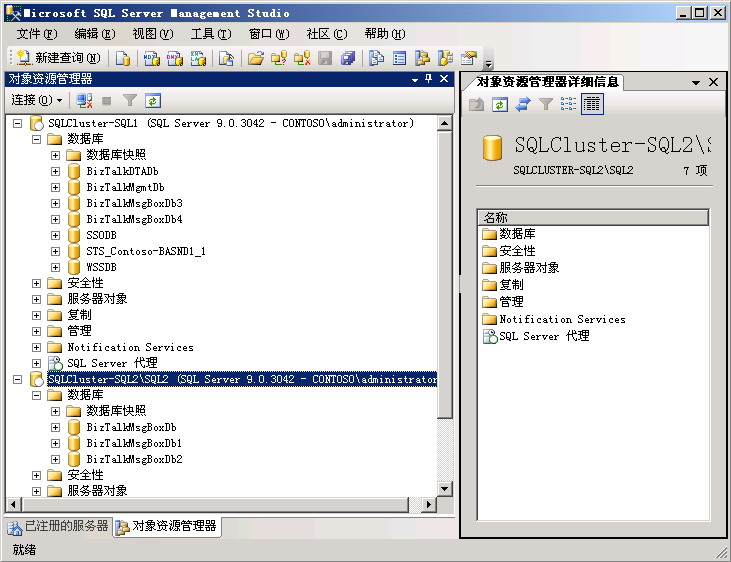This screenshot has height=562, width=731.
Task: Open the 窗口(W) menu
Action: (x=269, y=34)
